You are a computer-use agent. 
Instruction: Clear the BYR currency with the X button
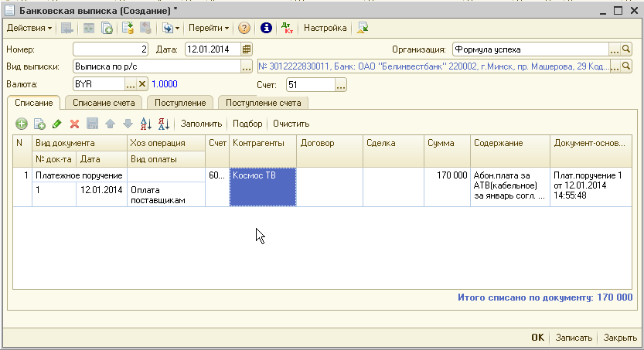coord(142,84)
